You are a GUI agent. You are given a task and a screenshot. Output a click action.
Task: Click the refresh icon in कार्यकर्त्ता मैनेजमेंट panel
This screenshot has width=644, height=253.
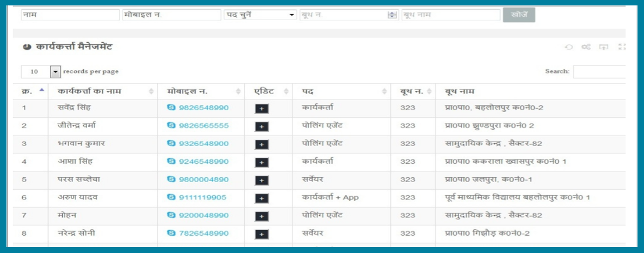[569, 48]
